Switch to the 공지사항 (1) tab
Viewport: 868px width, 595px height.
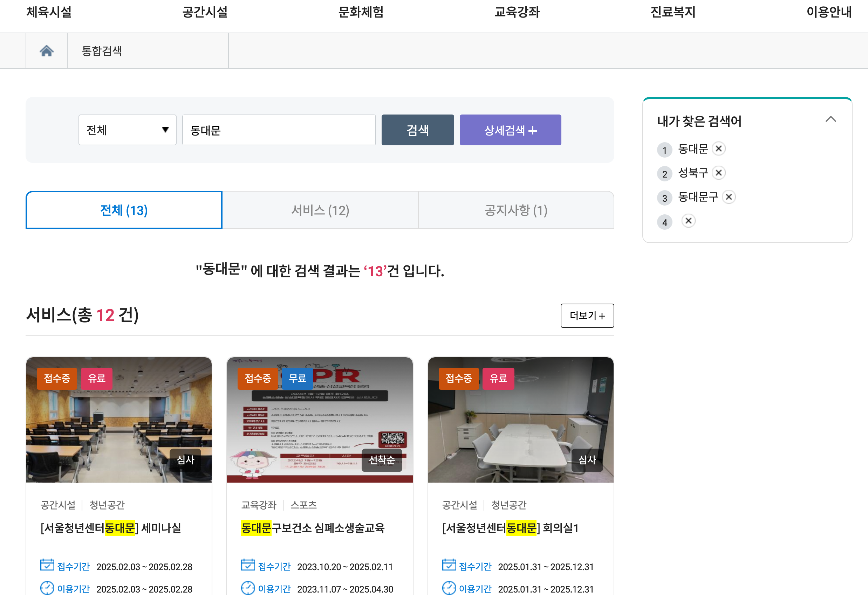click(516, 210)
